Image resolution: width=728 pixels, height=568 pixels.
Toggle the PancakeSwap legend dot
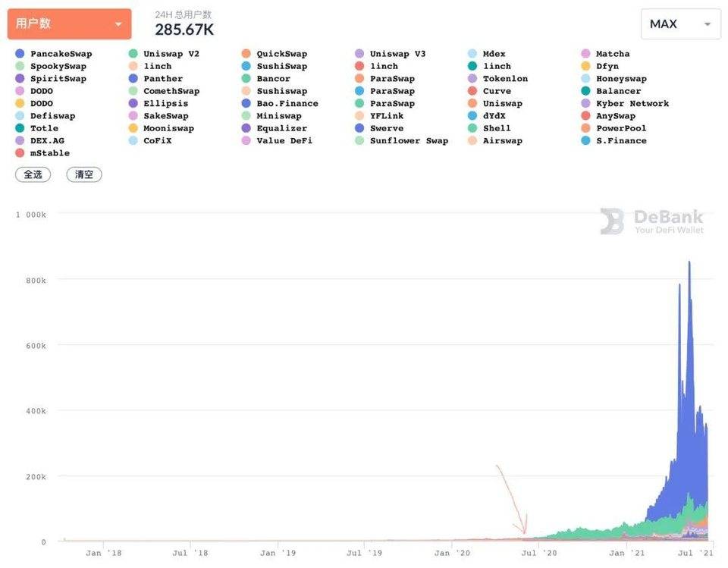tap(20, 53)
